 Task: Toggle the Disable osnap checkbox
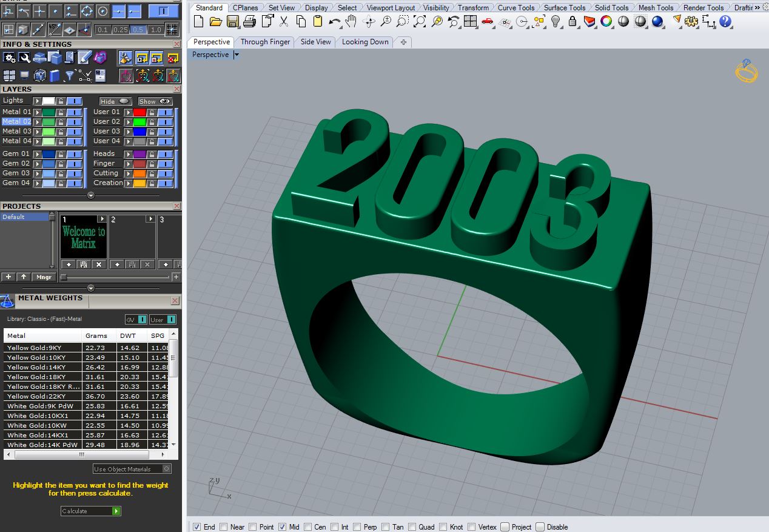click(x=540, y=527)
